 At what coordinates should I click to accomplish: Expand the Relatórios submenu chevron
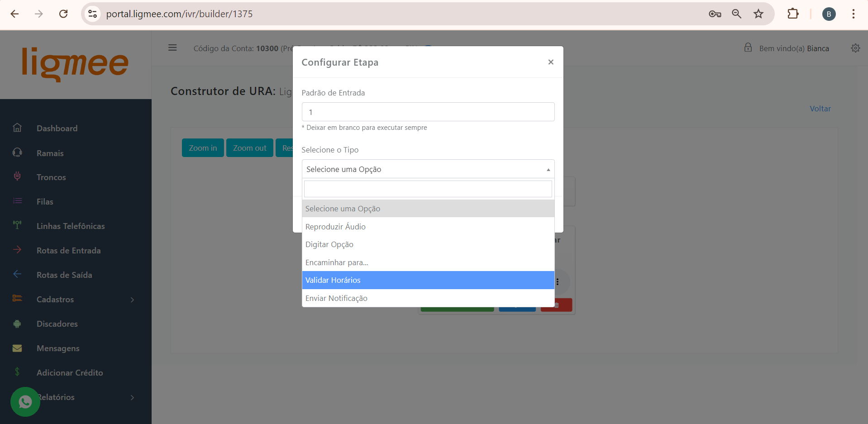pyautogui.click(x=132, y=397)
